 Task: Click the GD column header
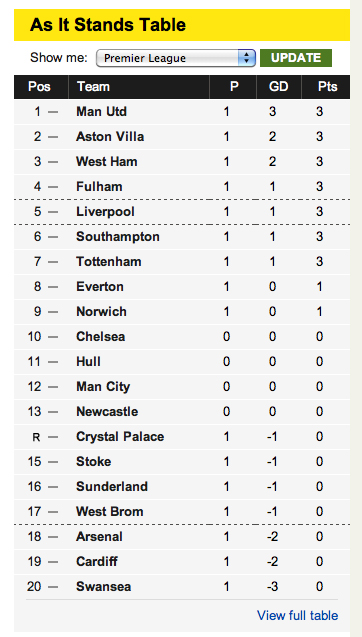click(x=279, y=87)
